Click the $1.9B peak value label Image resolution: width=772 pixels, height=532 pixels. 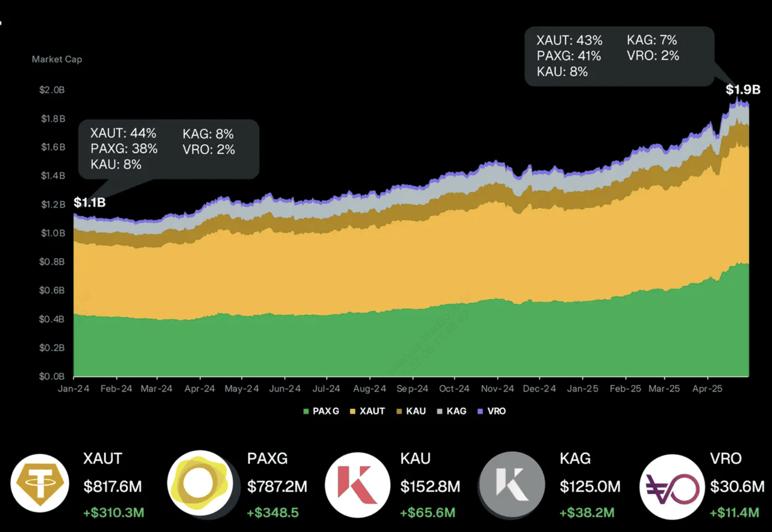click(742, 90)
